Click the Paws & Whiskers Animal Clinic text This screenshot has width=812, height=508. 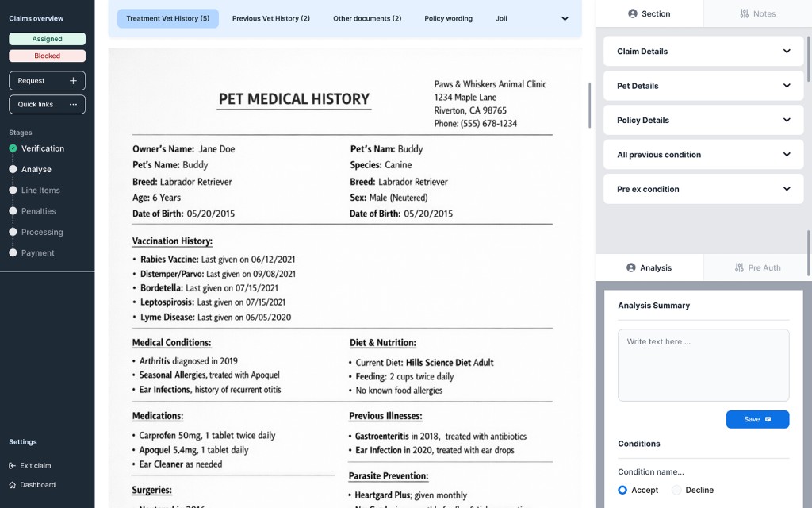[490, 84]
